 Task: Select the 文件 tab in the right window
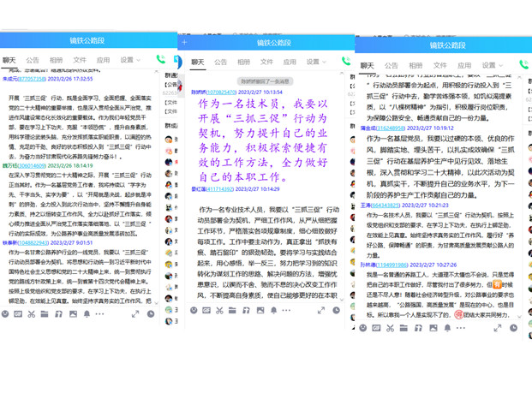tap(439, 65)
